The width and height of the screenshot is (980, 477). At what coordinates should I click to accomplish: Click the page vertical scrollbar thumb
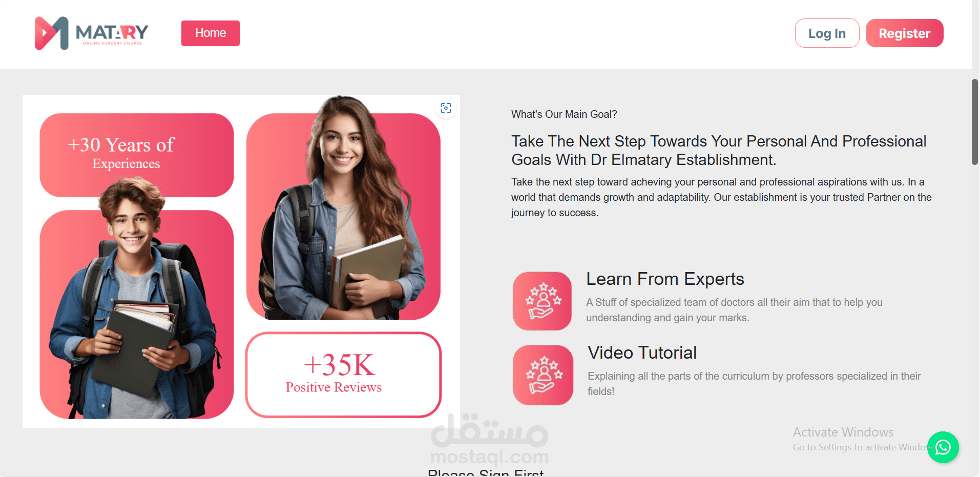[975, 122]
